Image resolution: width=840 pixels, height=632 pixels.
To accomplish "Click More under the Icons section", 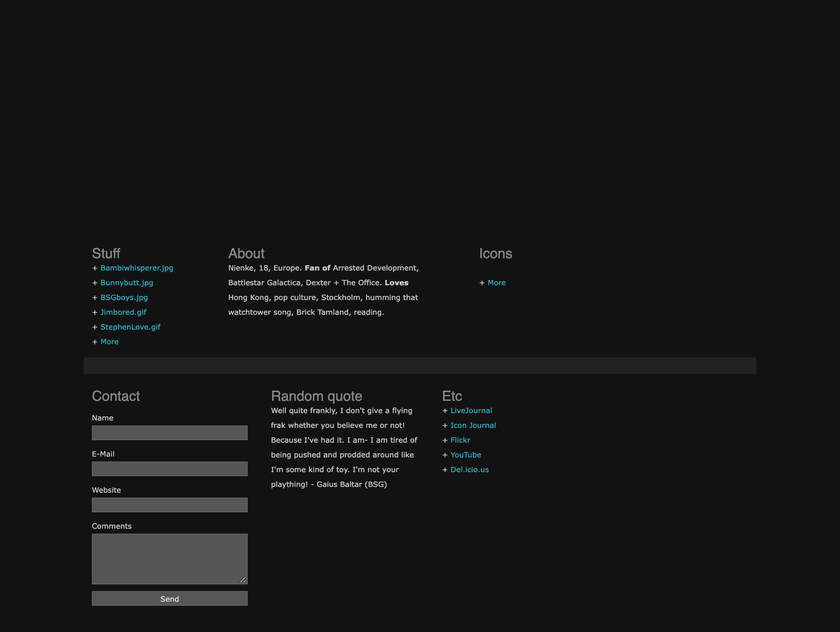I will [497, 283].
